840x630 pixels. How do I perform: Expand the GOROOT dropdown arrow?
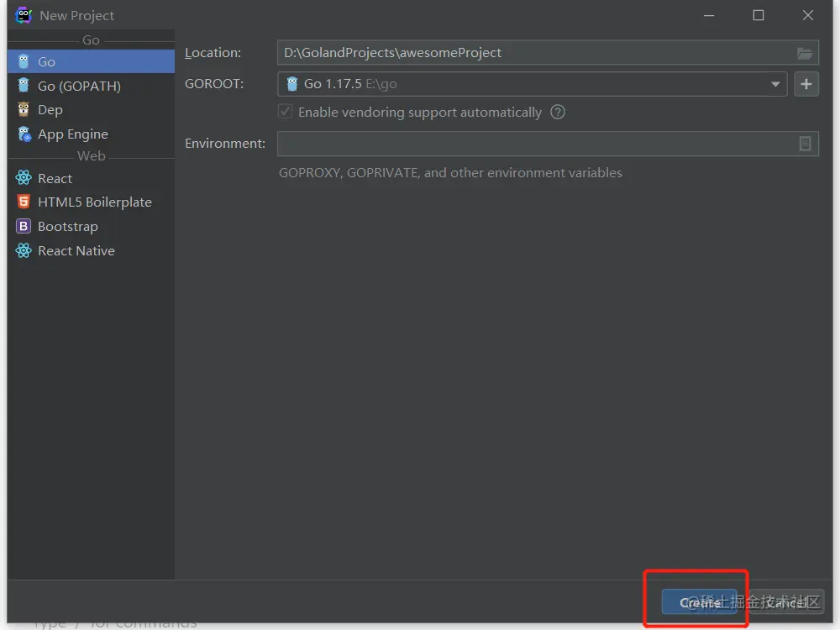click(775, 84)
